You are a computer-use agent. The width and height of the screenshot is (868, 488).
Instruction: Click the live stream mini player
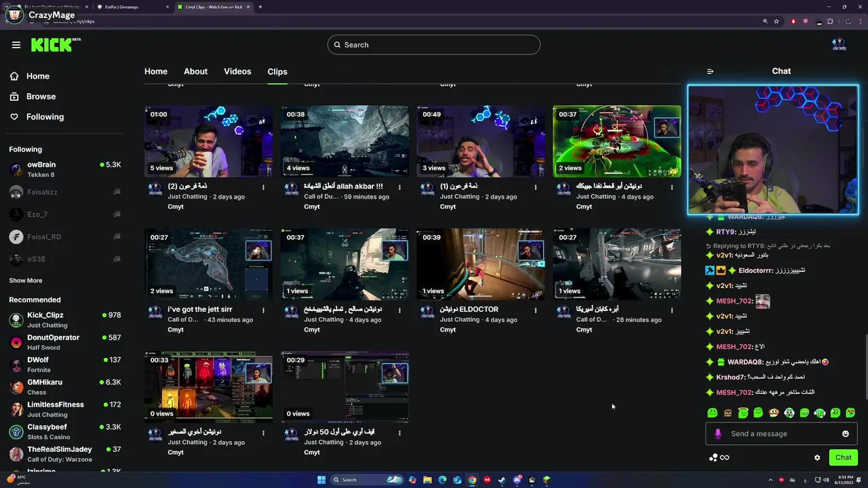(773, 150)
